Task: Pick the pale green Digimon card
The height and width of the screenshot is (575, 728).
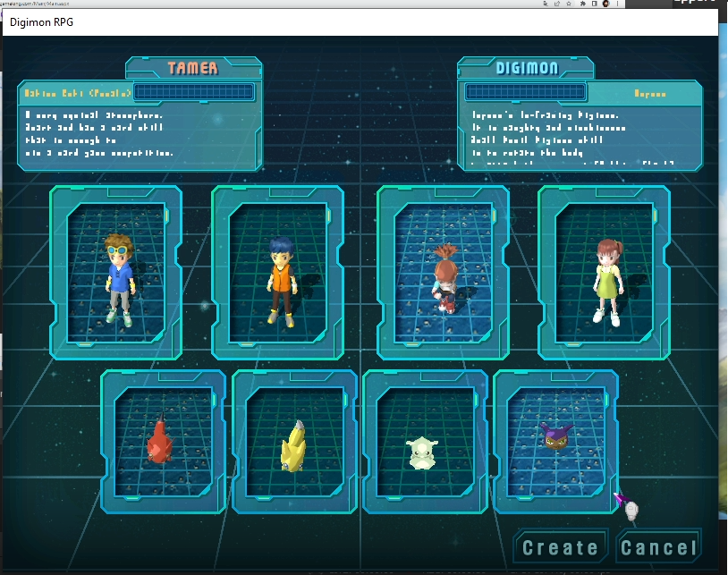Action: (426, 442)
